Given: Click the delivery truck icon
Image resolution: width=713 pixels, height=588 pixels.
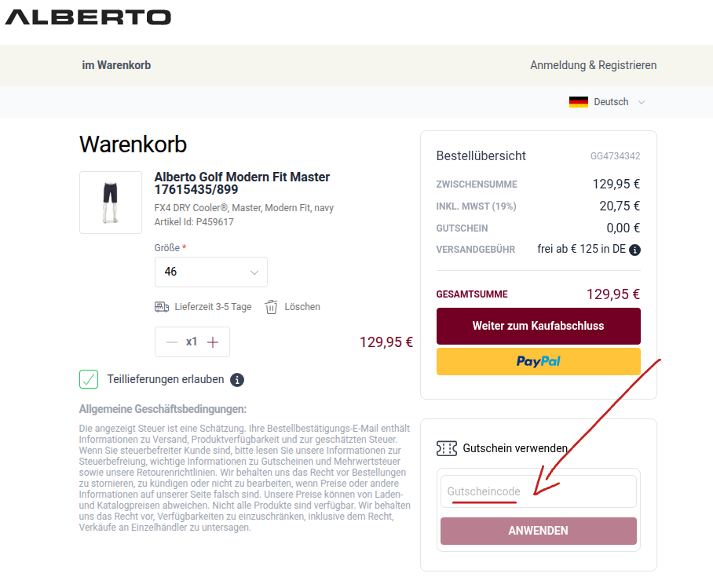Looking at the screenshot, I should 162,307.
